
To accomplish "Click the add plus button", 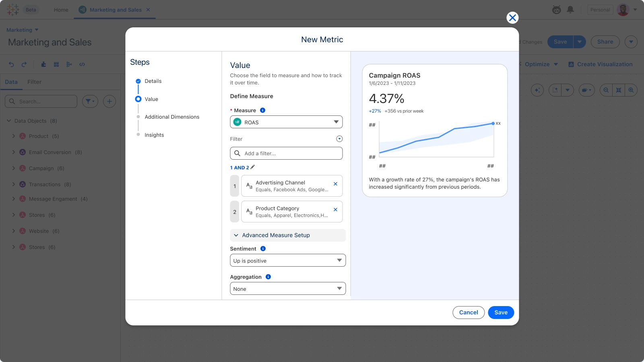I will (x=109, y=101).
